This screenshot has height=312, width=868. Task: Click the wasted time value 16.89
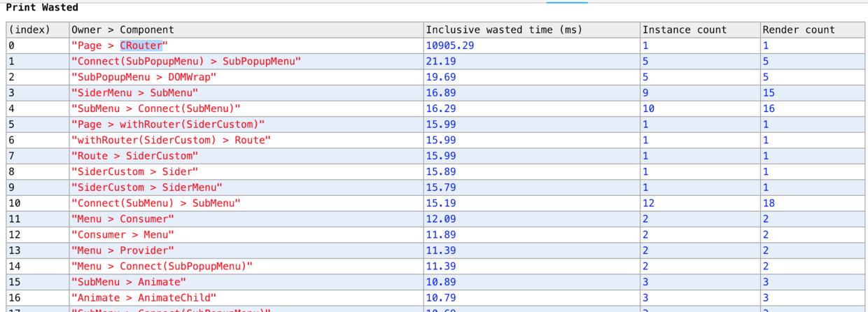click(x=441, y=93)
